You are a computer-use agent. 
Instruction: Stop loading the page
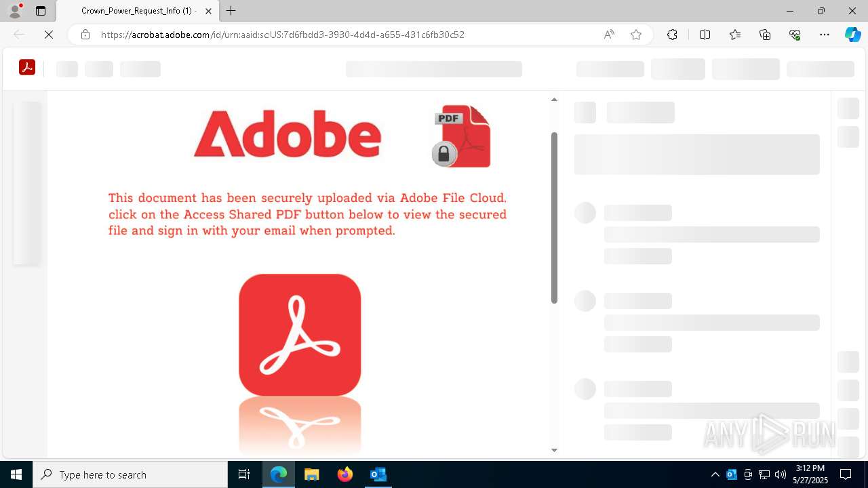[x=49, y=35]
